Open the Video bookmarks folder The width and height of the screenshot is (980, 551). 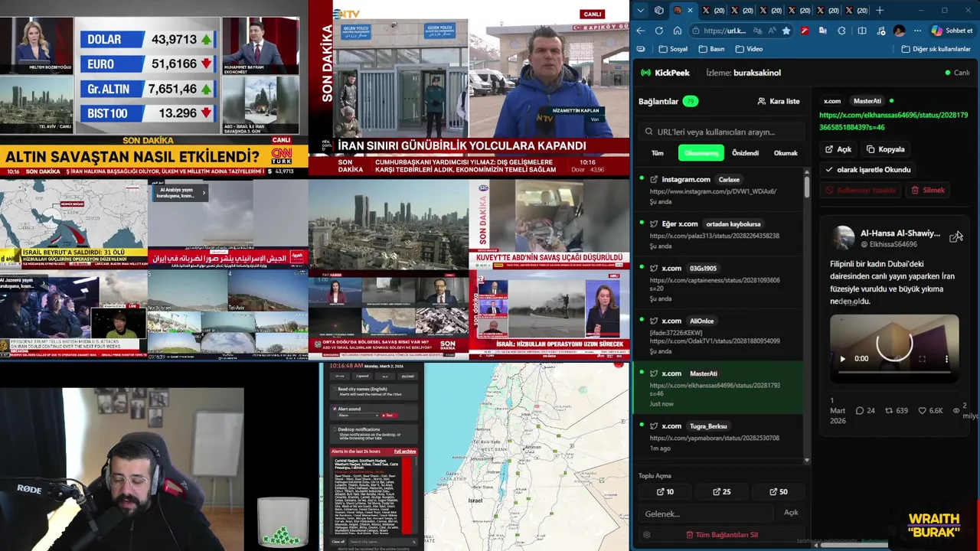pos(749,49)
